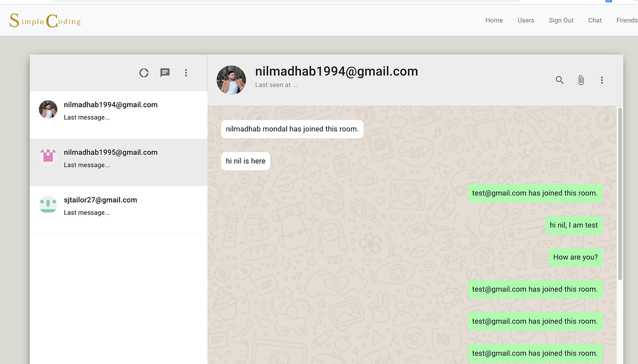Open the Friends page

point(627,20)
